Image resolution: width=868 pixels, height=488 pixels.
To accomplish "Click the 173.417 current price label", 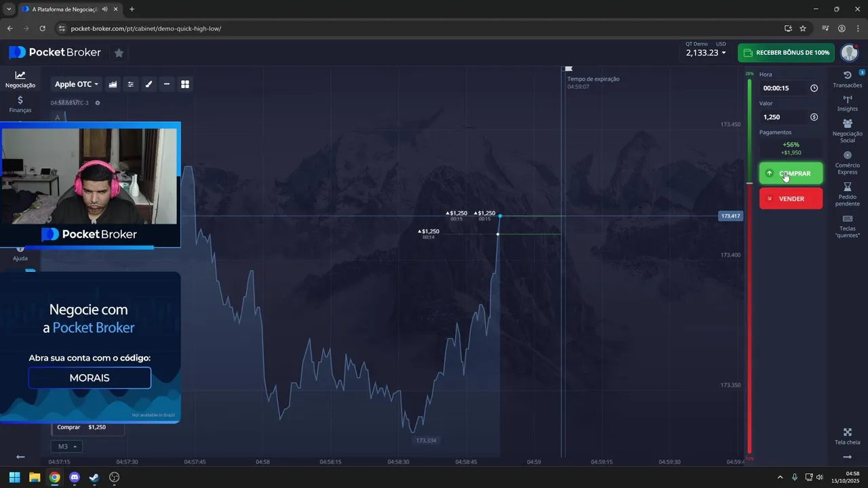I will (x=730, y=216).
